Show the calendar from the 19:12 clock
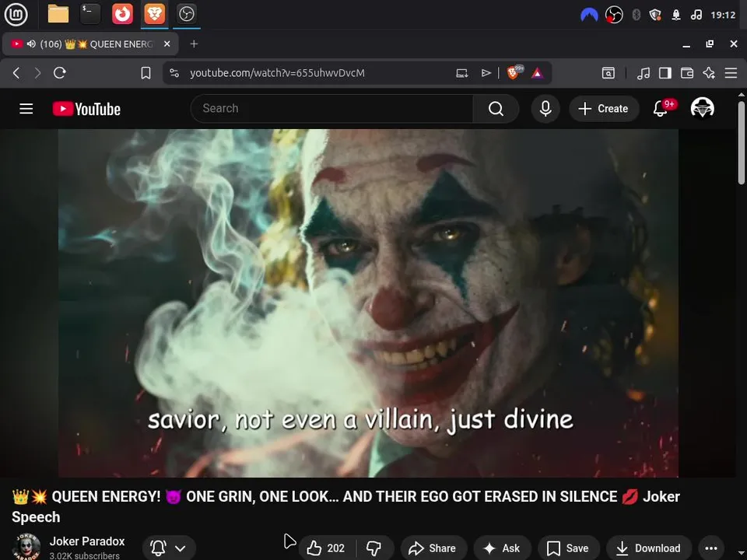 pyautogui.click(x=723, y=16)
